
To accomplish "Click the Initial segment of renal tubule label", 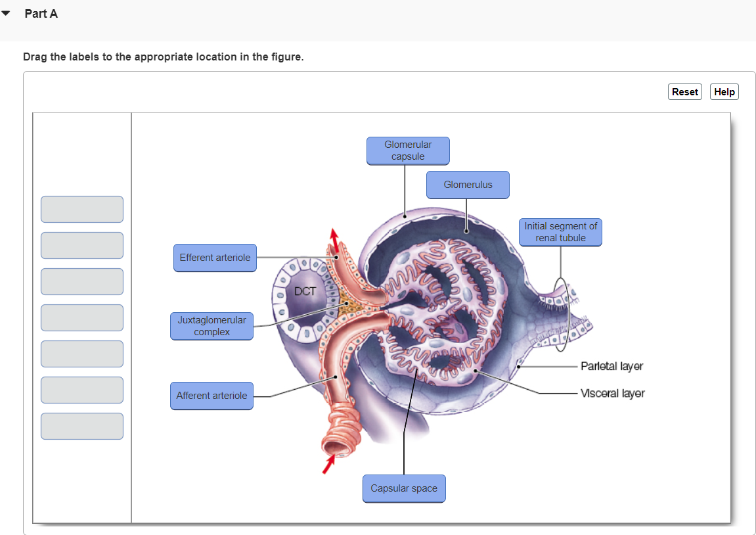I will point(560,232).
